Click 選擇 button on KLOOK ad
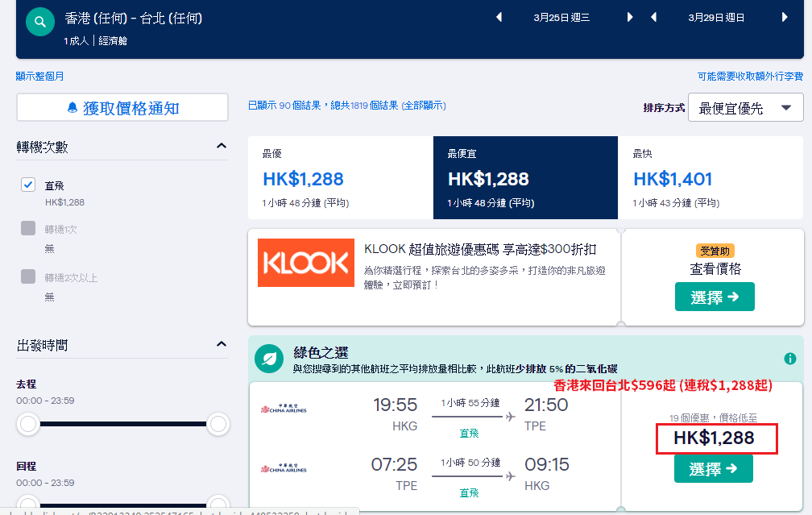Image resolution: width=812 pixels, height=515 pixels. tap(715, 297)
